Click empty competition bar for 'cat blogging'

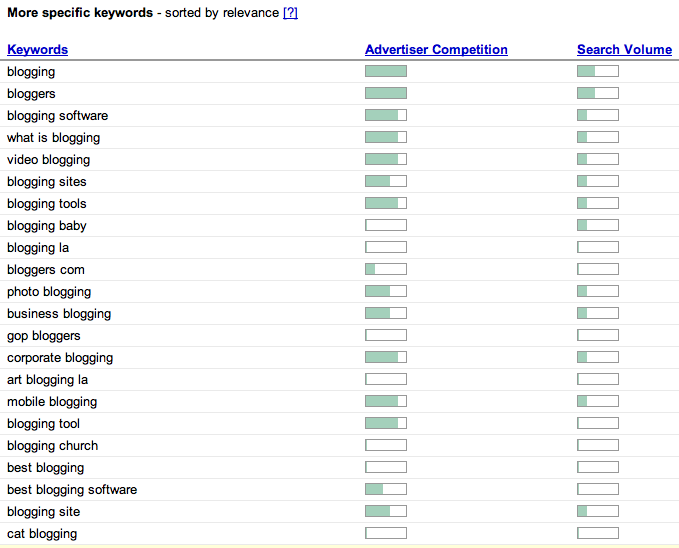(386, 533)
